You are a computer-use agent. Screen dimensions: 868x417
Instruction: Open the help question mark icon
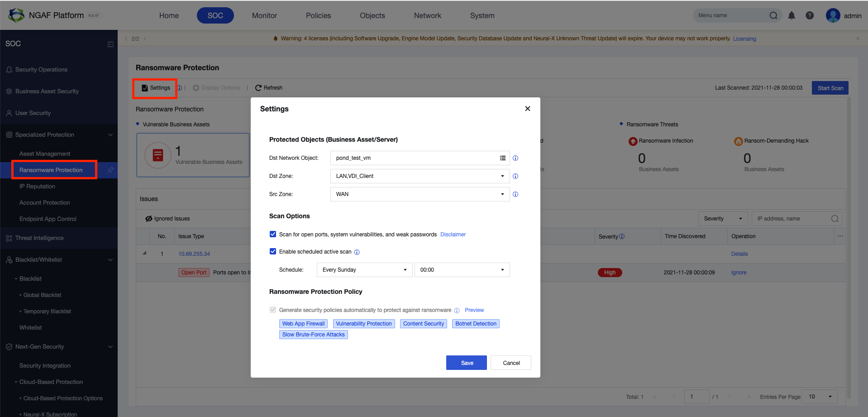810,15
